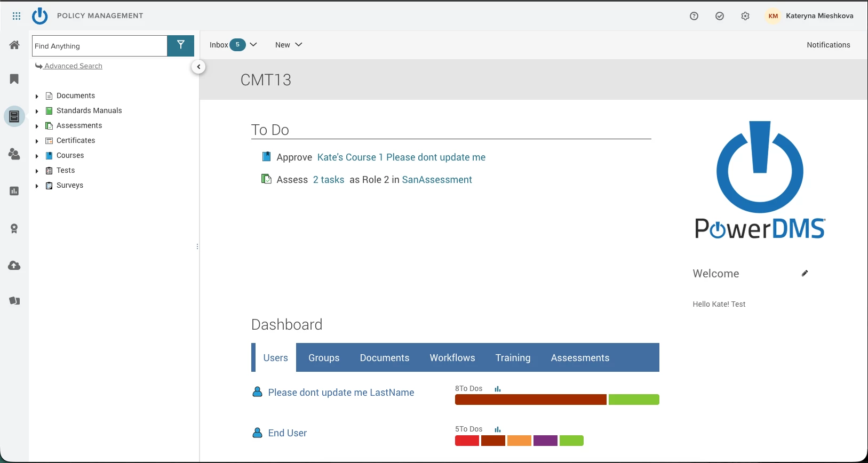Open Please dont update me LastName user
This screenshot has width=868, height=463.
coord(341,393)
